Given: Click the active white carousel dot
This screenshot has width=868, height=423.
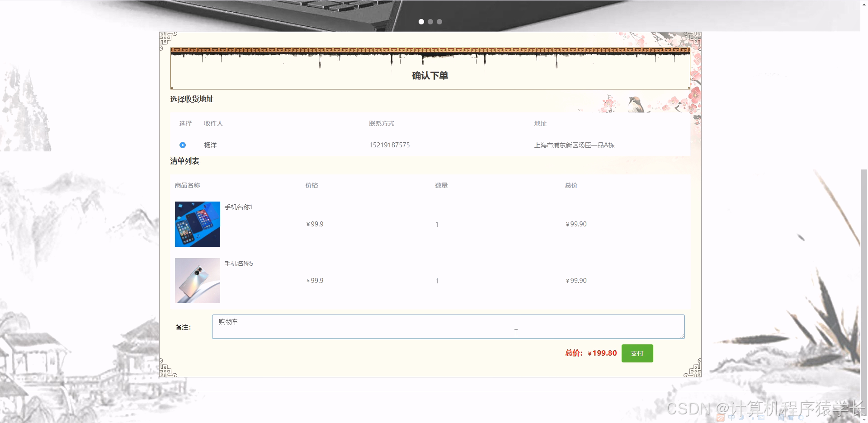Looking at the screenshot, I should tap(421, 21).
